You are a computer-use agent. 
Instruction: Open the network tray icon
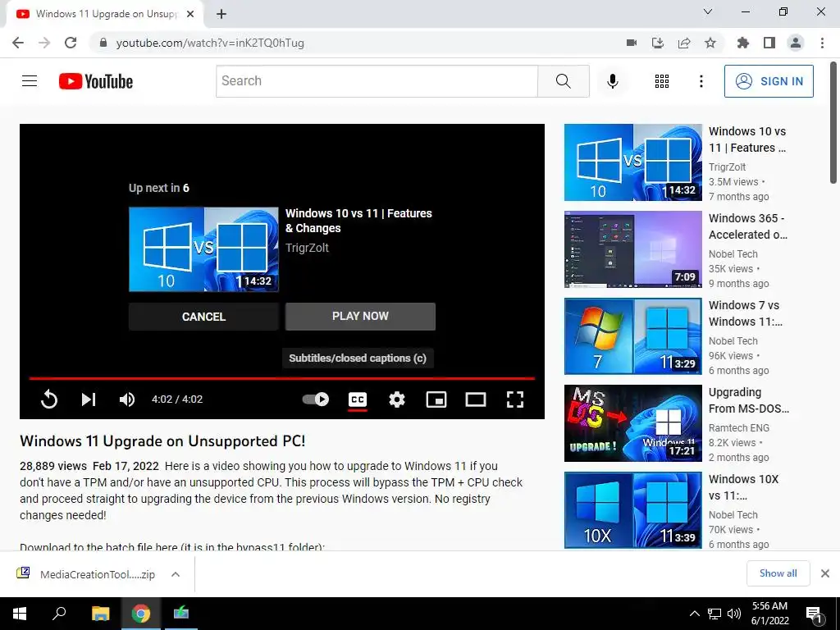click(x=714, y=614)
